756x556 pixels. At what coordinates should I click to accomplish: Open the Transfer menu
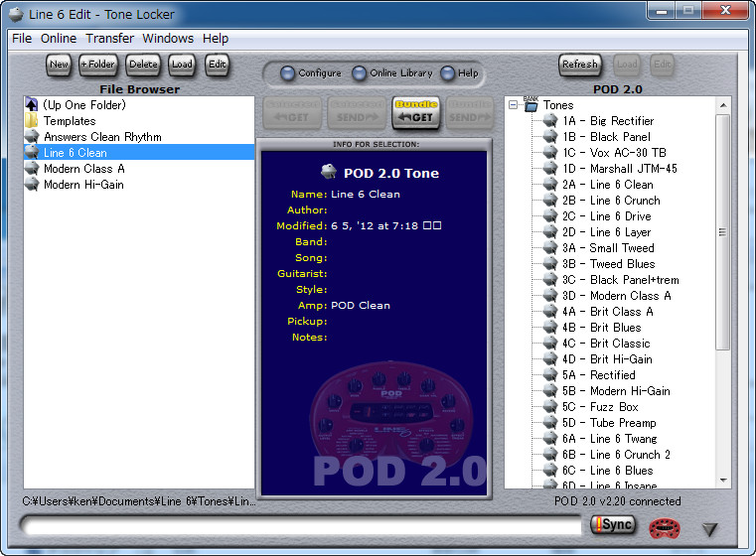click(x=109, y=39)
